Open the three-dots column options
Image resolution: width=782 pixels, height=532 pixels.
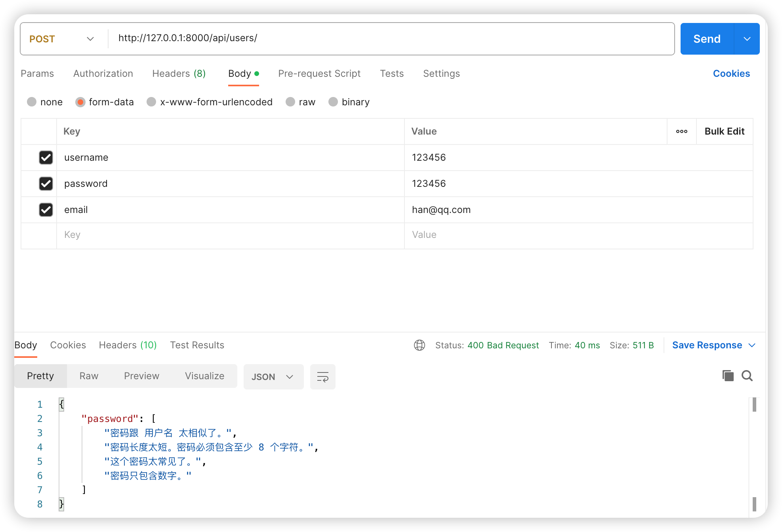coord(681,131)
